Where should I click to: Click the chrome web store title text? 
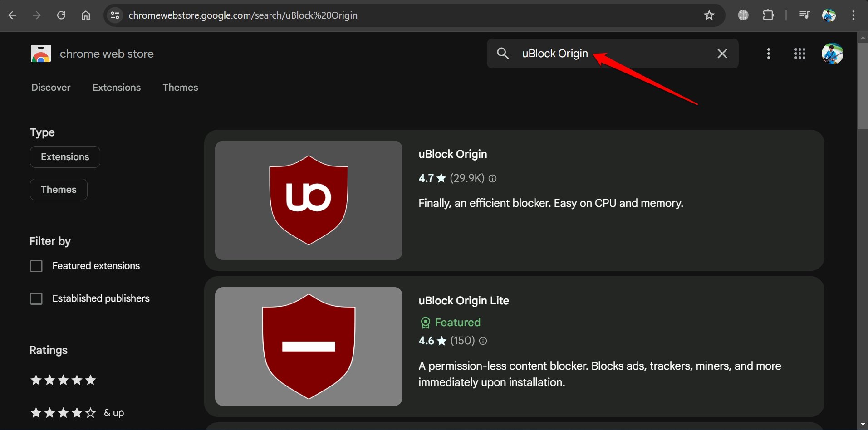point(107,54)
